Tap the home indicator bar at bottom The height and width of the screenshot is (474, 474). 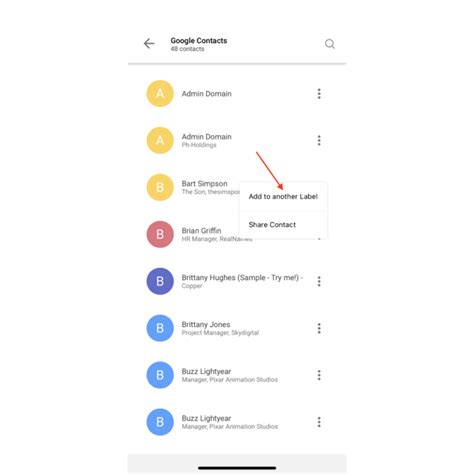click(237, 468)
